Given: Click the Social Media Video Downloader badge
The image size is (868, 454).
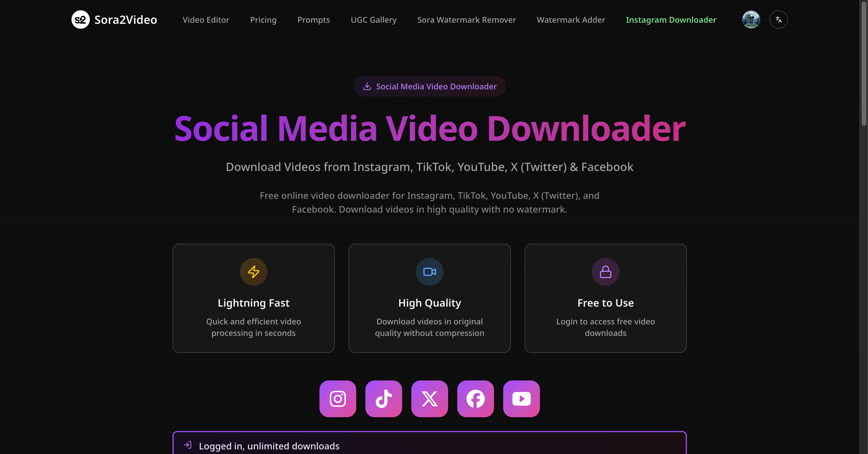Looking at the screenshot, I should coord(429,86).
